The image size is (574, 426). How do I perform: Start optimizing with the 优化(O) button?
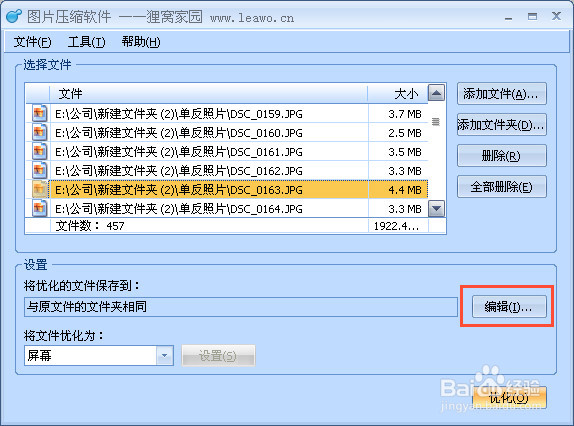509,397
